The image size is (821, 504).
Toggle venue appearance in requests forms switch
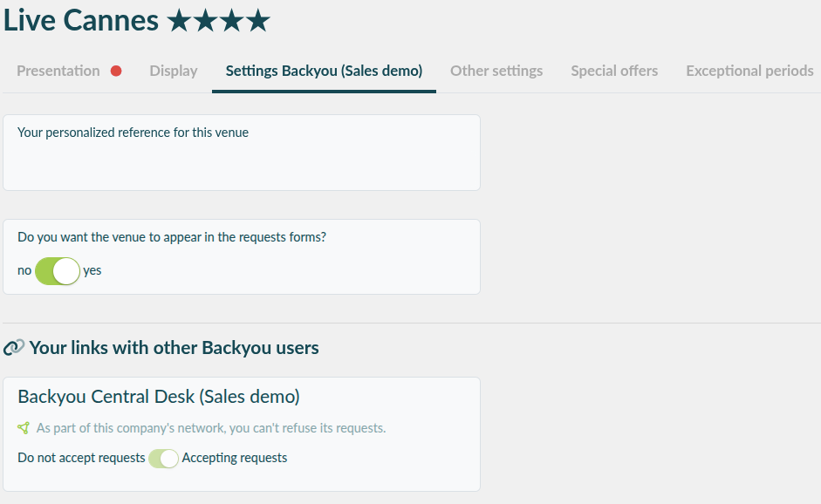pos(58,271)
